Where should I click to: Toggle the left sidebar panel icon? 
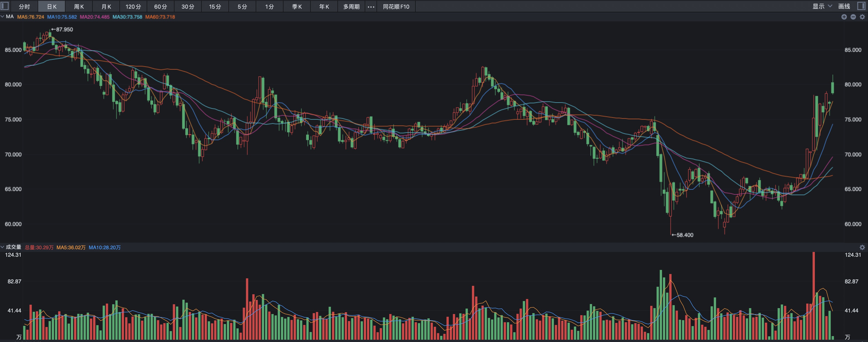click(x=5, y=6)
